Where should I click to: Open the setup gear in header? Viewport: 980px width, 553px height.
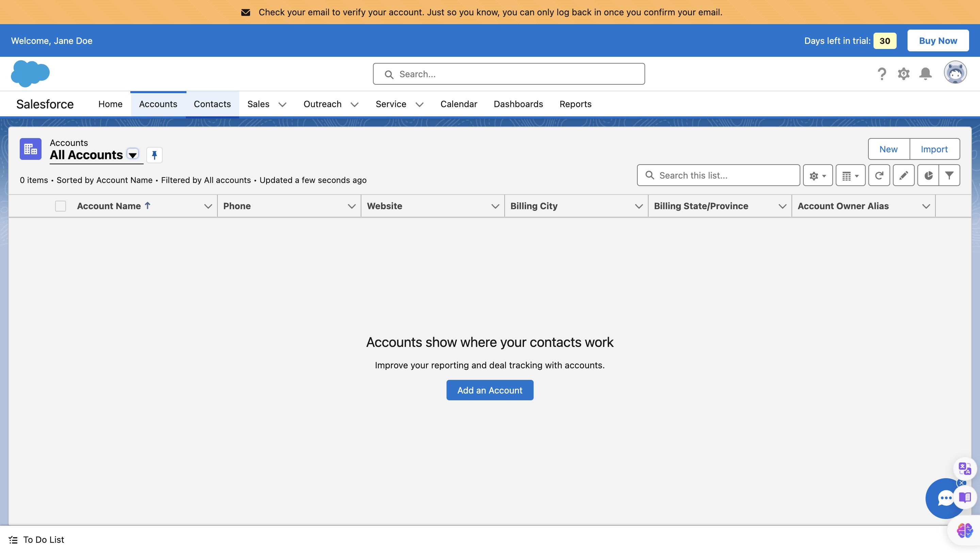[x=903, y=74]
